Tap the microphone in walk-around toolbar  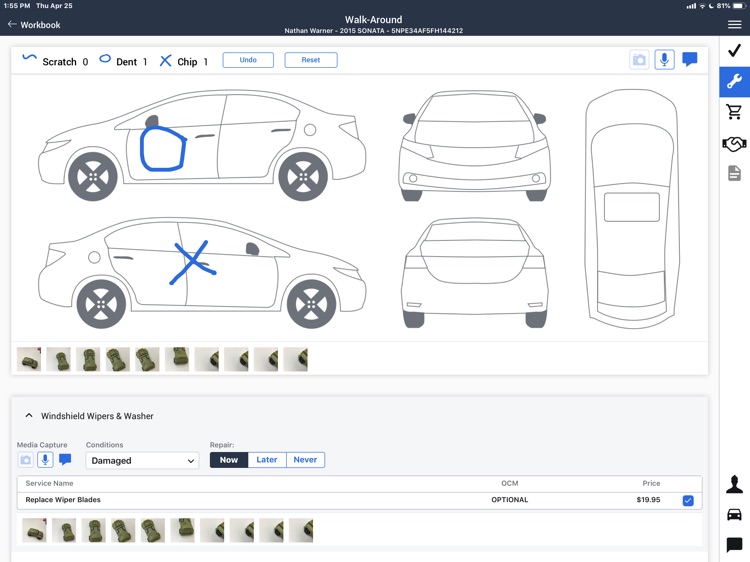pos(664,60)
